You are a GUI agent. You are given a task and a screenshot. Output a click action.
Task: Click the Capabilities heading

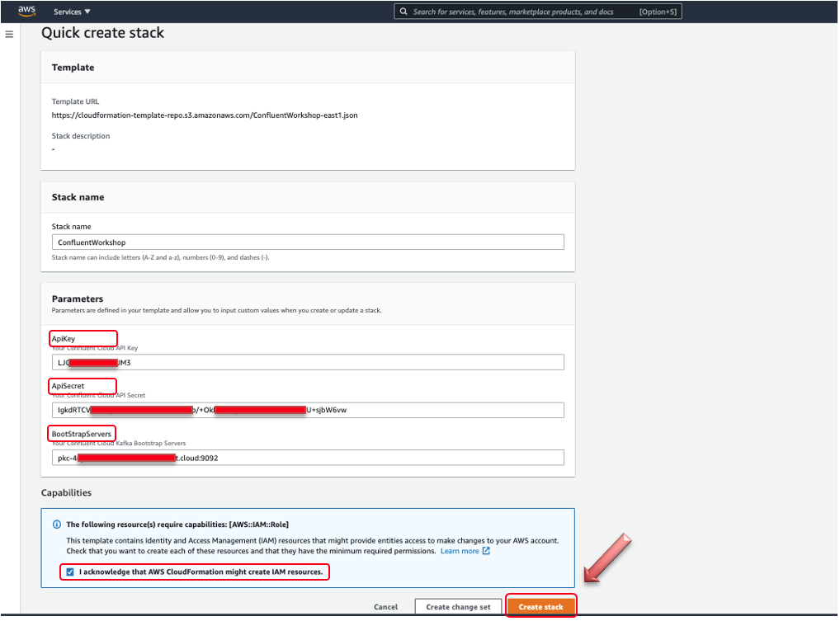[67, 492]
